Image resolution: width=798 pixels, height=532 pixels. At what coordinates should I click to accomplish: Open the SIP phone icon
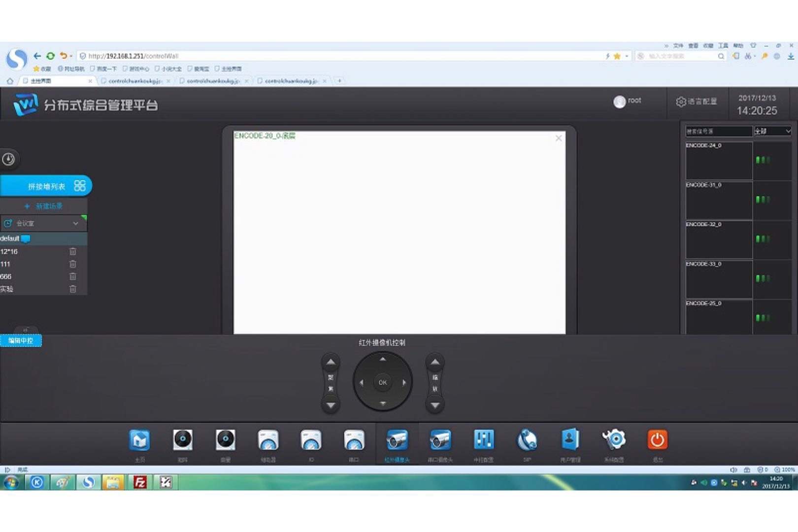(527, 440)
